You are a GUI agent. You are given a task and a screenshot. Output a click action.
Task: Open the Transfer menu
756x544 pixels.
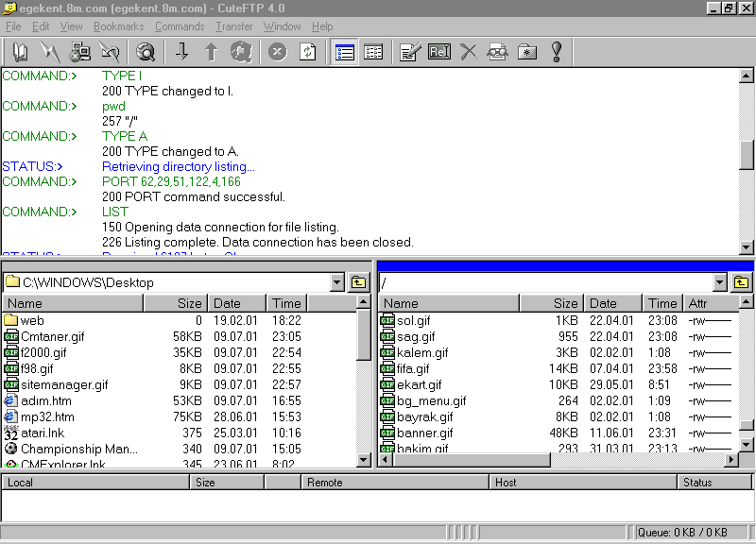pyautogui.click(x=233, y=26)
